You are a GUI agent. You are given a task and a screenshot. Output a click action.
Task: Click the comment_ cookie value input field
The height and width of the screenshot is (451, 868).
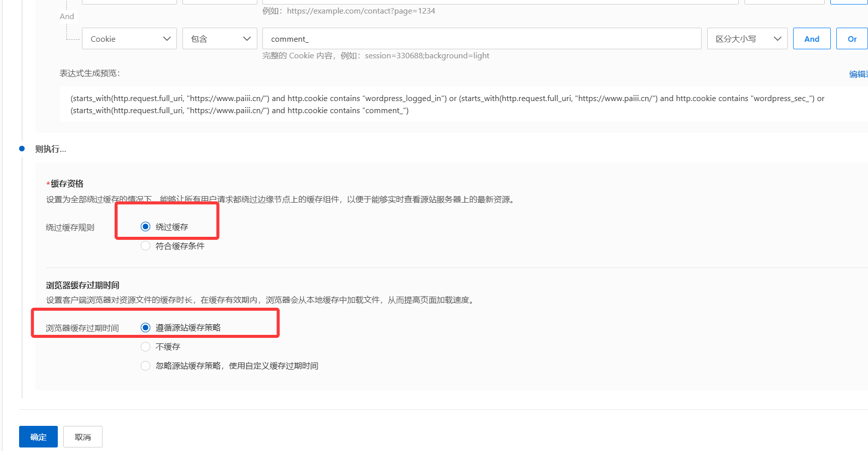[481, 39]
